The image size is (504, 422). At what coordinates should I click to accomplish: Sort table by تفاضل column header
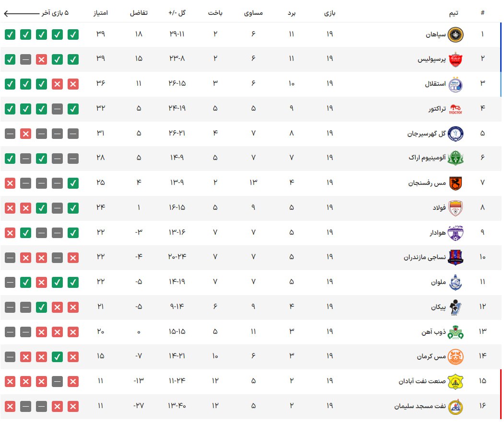click(139, 13)
